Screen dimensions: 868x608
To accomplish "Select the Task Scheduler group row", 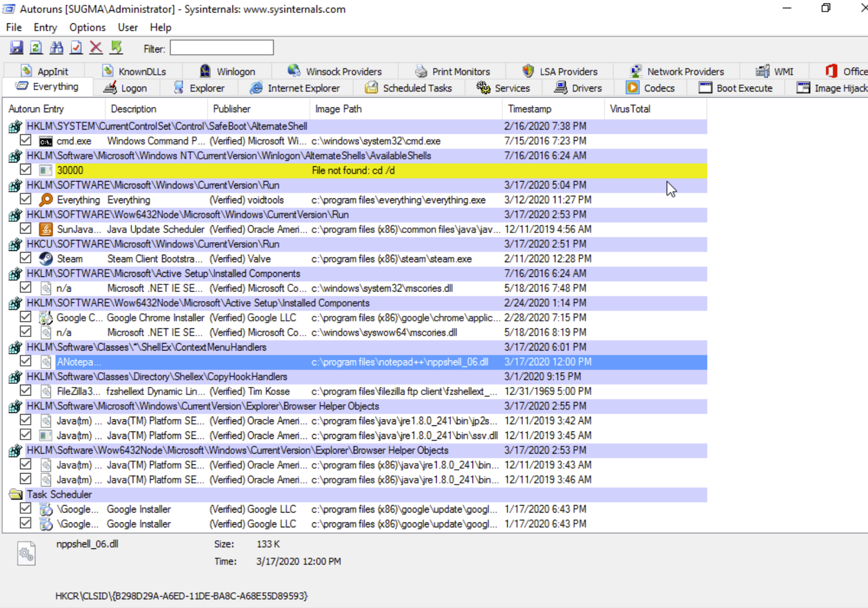I will tap(358, 495).
